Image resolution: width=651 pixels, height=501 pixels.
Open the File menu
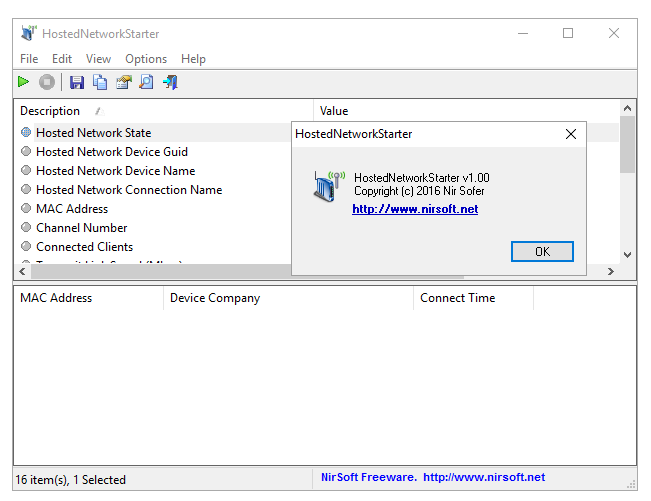(x=29, y=59)
